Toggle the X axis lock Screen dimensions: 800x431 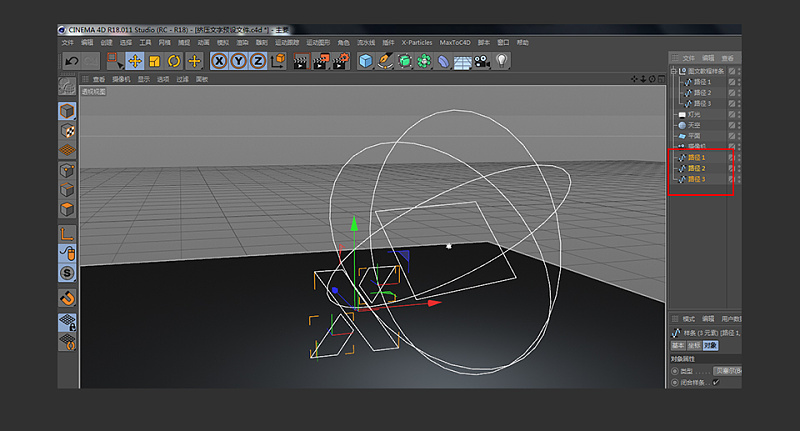coord(219,61)
